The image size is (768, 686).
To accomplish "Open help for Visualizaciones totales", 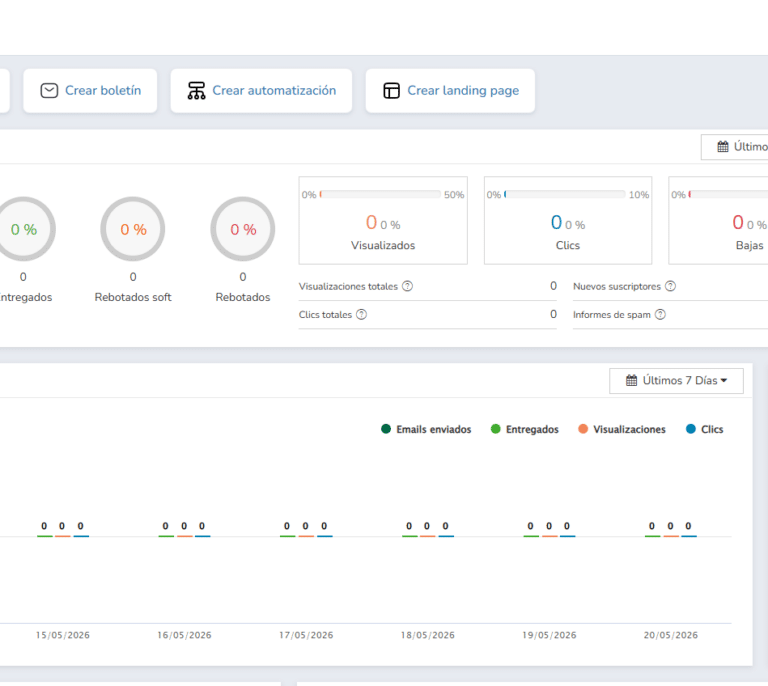I will [x=408, y=286].
